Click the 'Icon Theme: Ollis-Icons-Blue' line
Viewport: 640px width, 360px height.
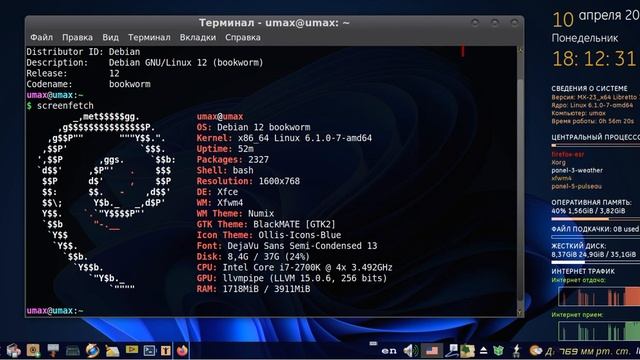point(269,235)
